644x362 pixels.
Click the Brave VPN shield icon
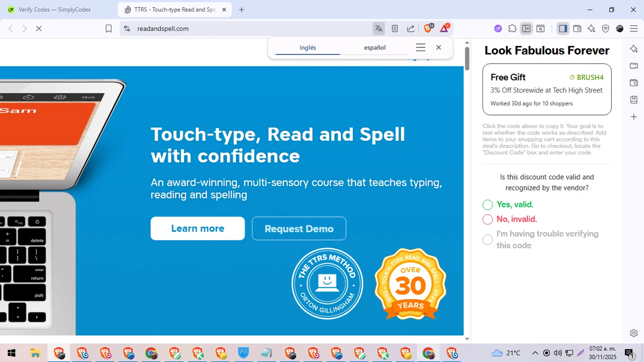tap(605, 29)
